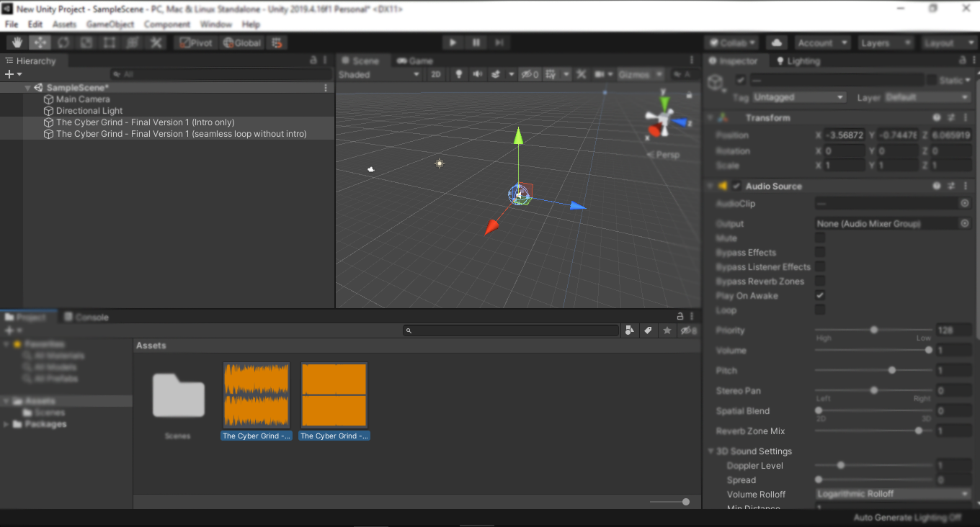Select the Rect tool in the toolbar
Viewport: 980px width, 527px height.
pyautogui.click(x=109, y=42)
